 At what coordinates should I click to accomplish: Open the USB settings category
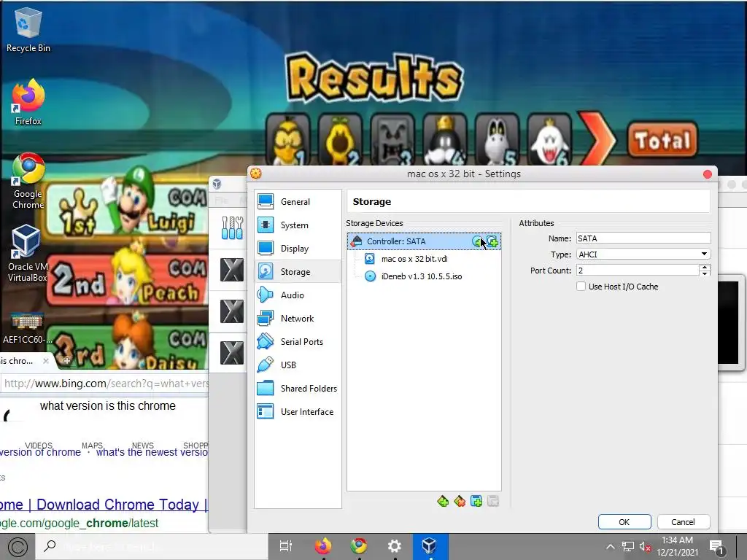click(298, 365)
